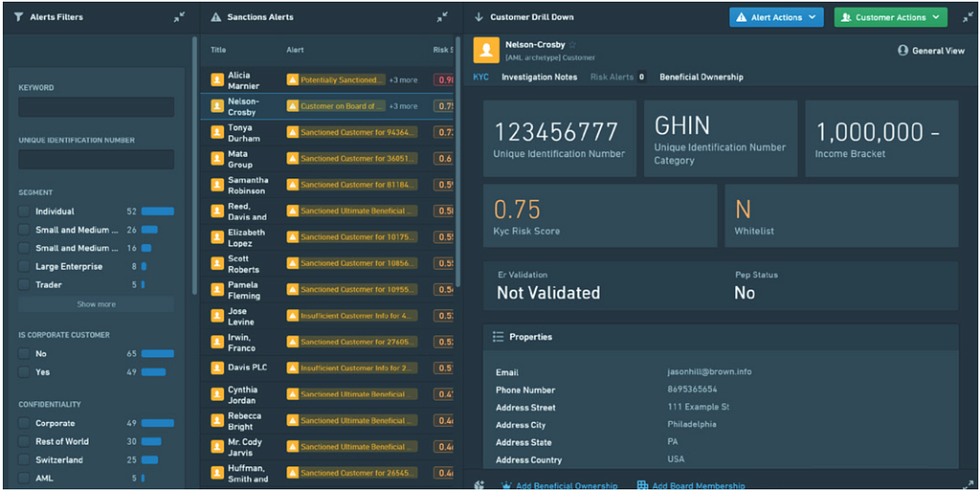This screenshot has height=490, width=980.
Task: Click the crown icon by Add Beneficial Ownership
Action: 506,485
